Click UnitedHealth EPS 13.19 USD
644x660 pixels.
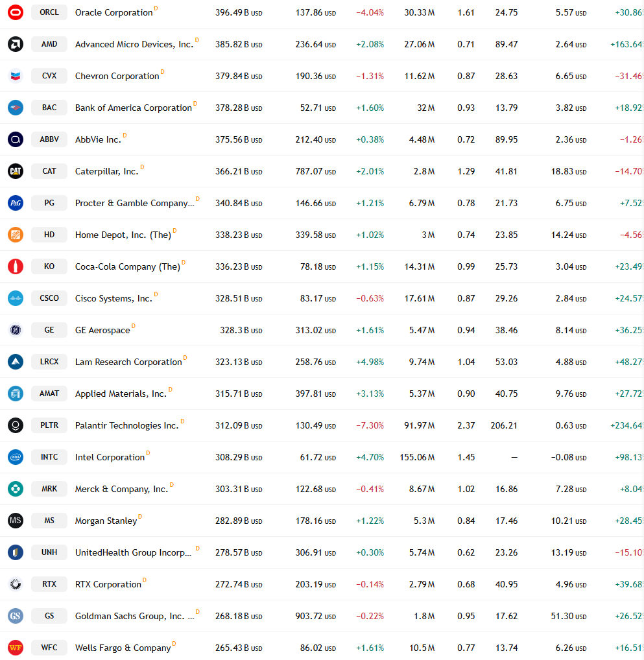(569, 552)
